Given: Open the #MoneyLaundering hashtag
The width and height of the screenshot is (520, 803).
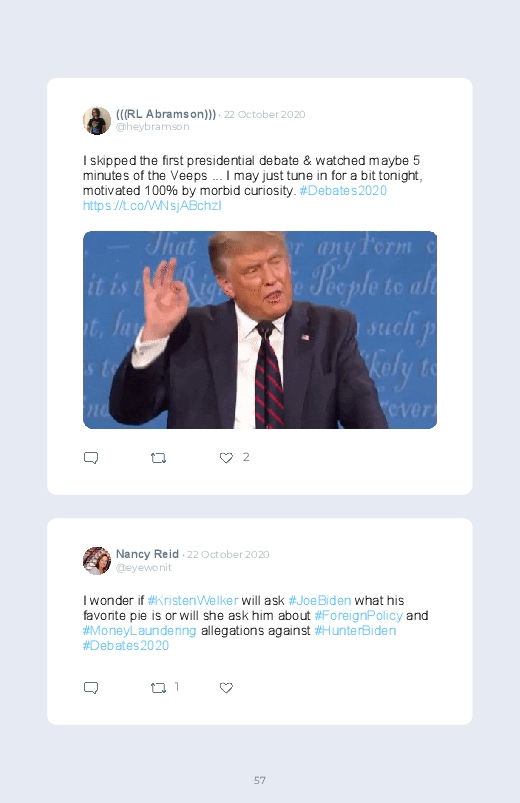Looking at the screenshot, I should click(x=139, y=630).
